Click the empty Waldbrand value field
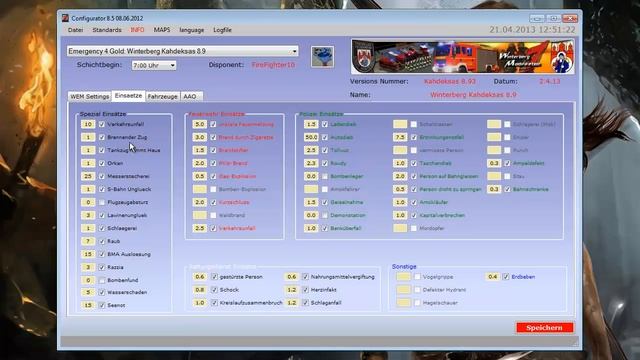 point(200,215)
